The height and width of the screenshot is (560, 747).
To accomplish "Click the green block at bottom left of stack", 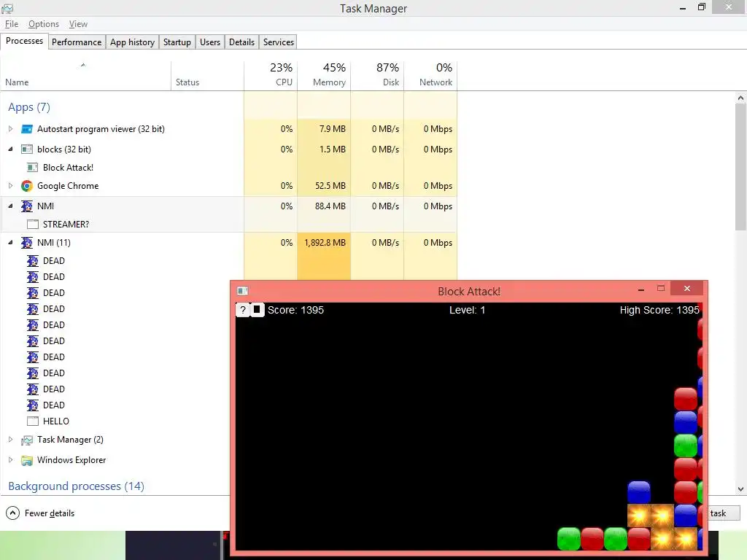I will (569, 539).
